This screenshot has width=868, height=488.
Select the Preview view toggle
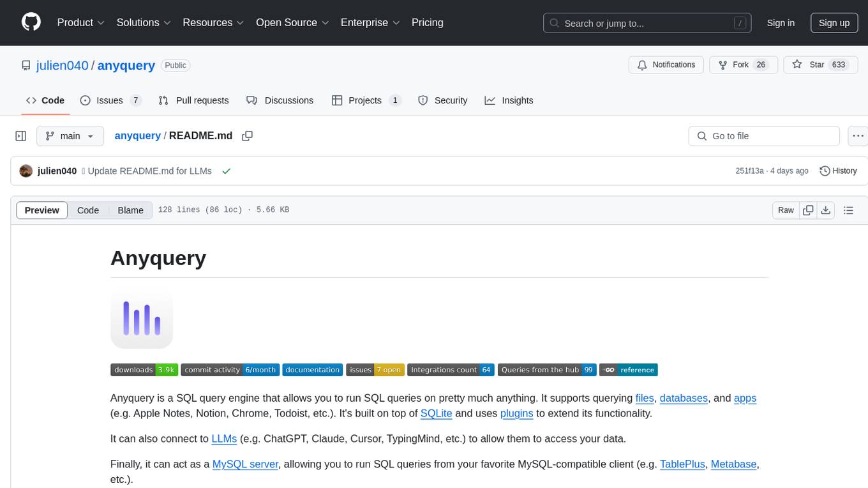(x=42, y=210)
